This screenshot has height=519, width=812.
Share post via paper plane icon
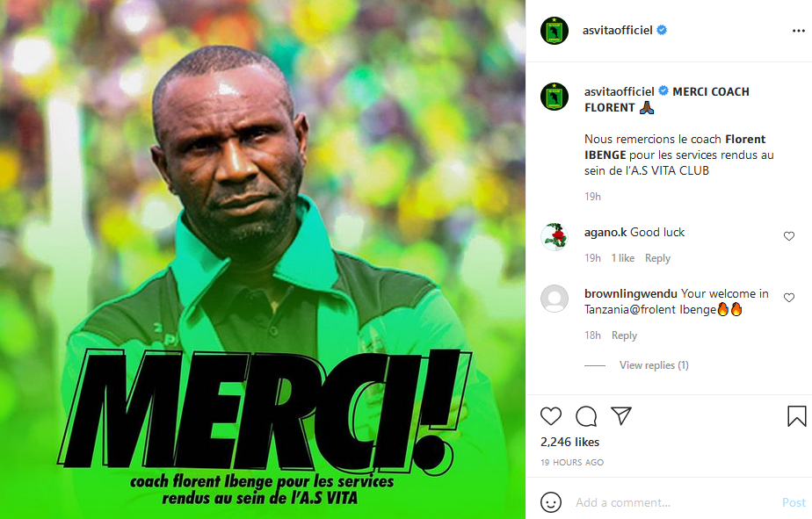(621, 415)
